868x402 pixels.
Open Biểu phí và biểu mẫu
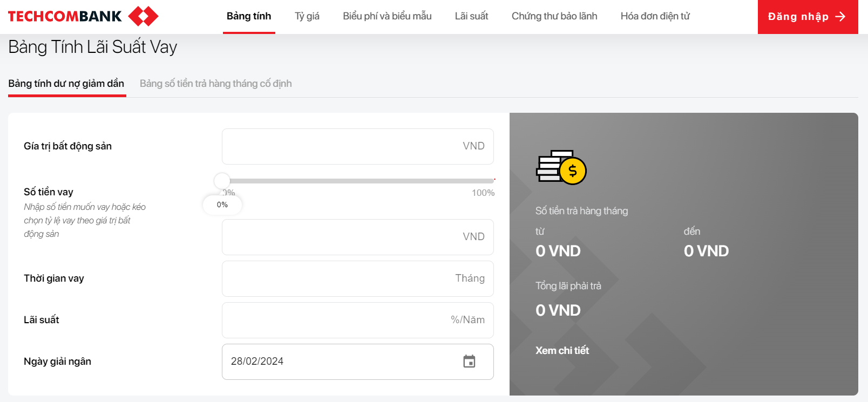coord(387,16)
